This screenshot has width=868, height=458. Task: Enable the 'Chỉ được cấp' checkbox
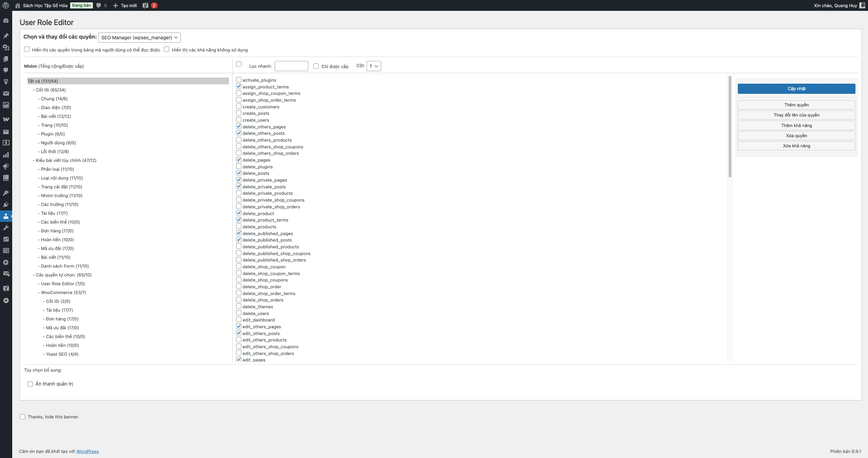pyautogui.click(x=316, y=66)
